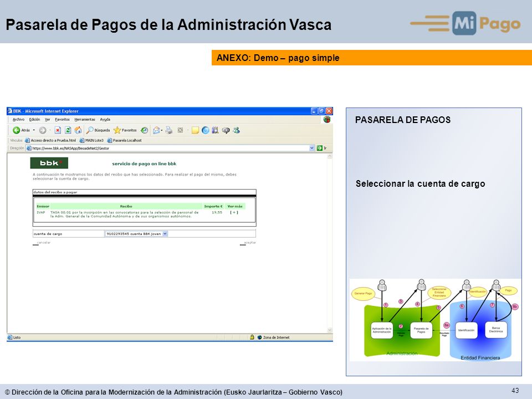Screen dimensions: 532x399
Task: Open the history clock icon
Action: click(145, 130)
